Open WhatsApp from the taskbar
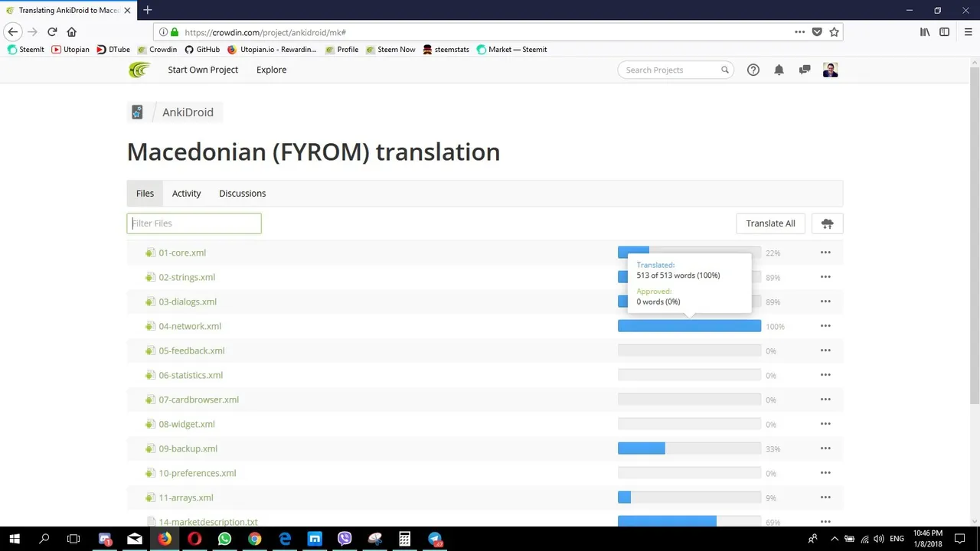This screenshot has width=980, height=551. [224, 539]
